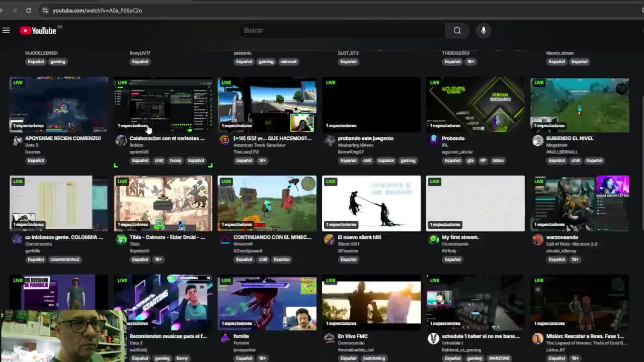Open stream titled 'SUBIENDO EL NIVEL'
The image size is (644, 362).
pyautogui.click(x=570, y=138)
